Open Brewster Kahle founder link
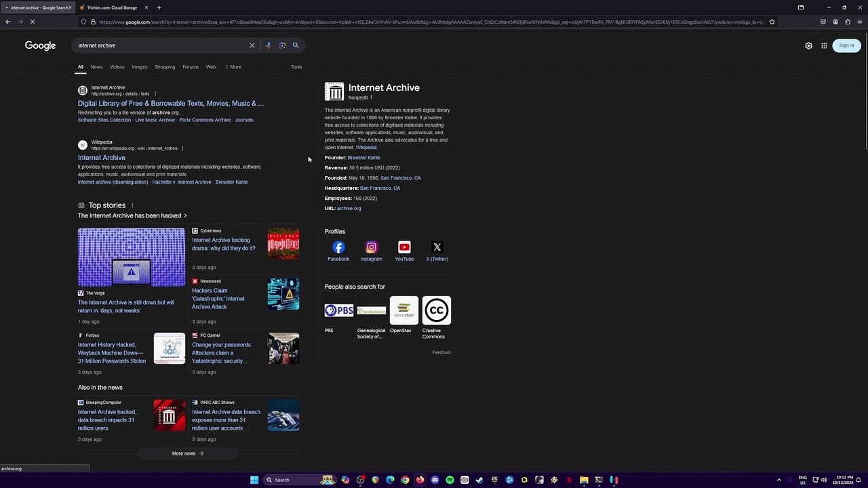Screen dimensions: 868x488 (x=363, y=157)
